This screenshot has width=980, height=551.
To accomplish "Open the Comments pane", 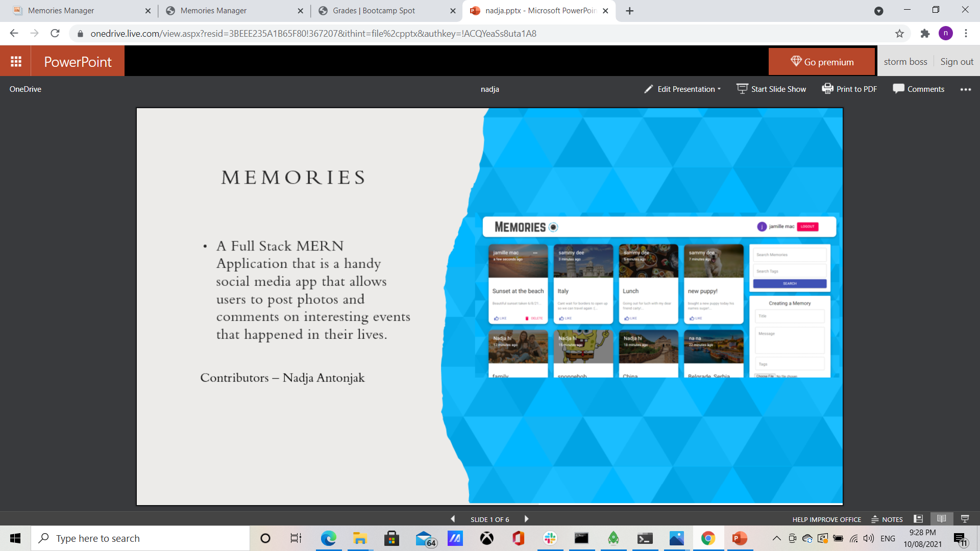I will point(918,89).
